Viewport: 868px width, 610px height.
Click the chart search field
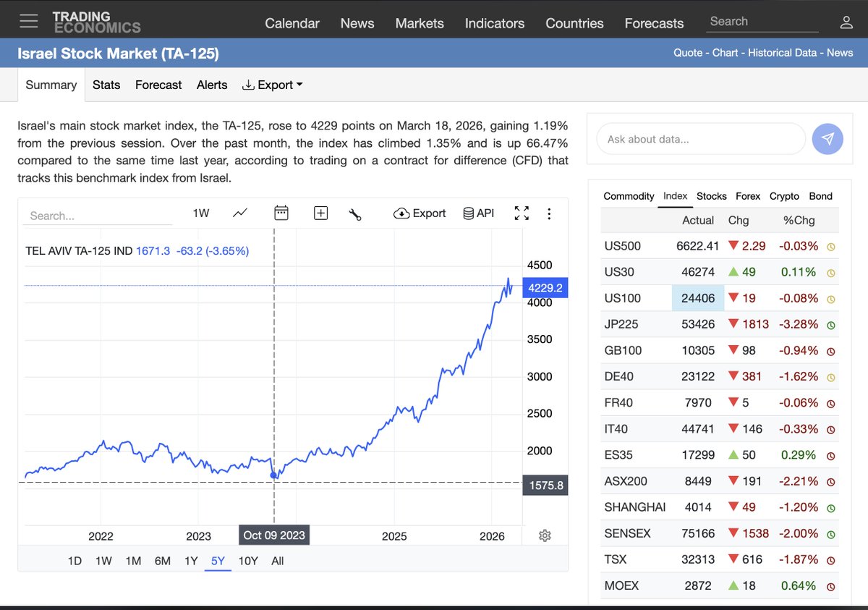coord(98,215)
